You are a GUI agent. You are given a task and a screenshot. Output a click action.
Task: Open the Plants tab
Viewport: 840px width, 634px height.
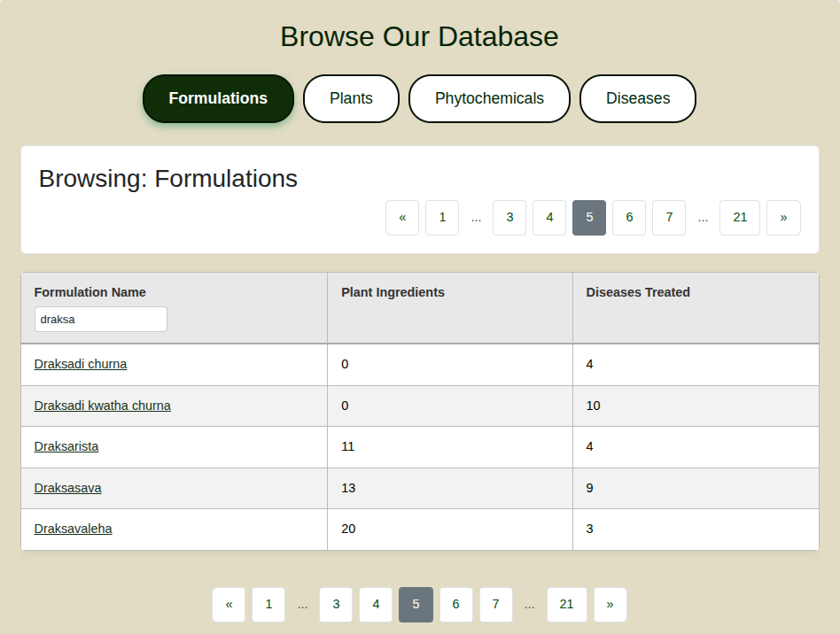click(351, 98)
